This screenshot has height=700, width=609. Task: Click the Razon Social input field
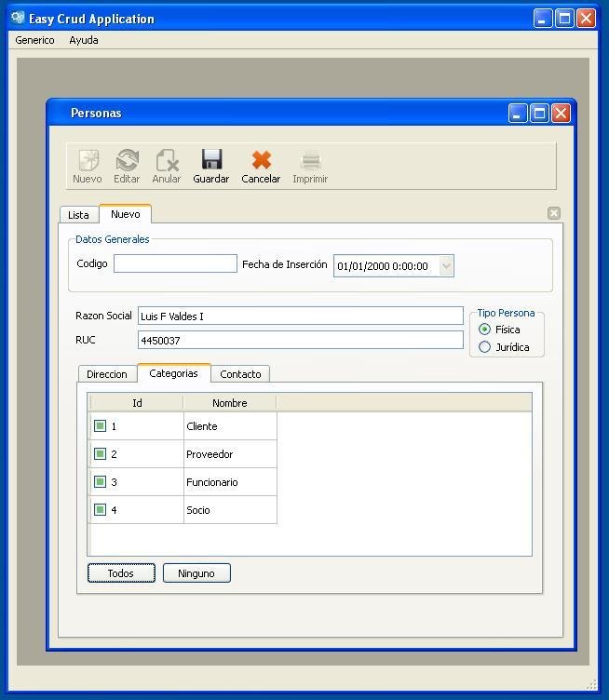tap(301, 316)
